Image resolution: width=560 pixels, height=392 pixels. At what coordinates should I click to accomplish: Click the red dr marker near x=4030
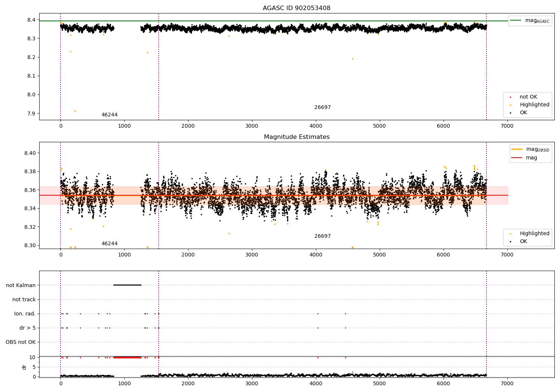(318, 357)
